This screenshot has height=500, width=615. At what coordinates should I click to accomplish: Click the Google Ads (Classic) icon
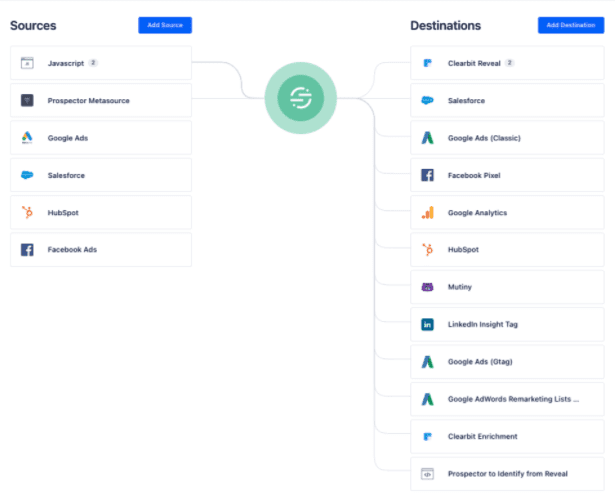[x=428, y=138]
